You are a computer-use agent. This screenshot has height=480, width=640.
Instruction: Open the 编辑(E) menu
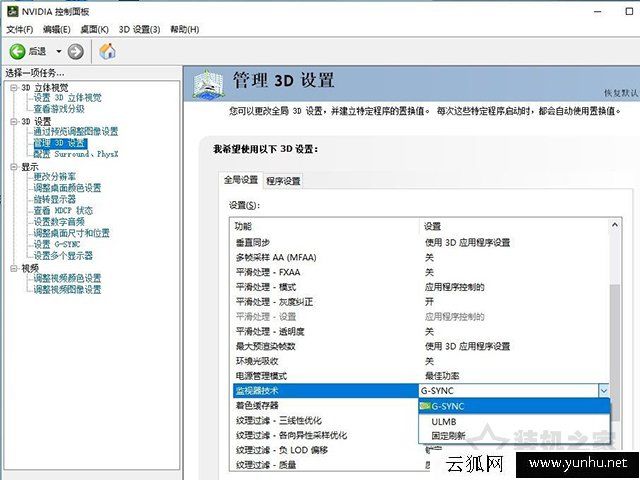click(x=57, y=29)
